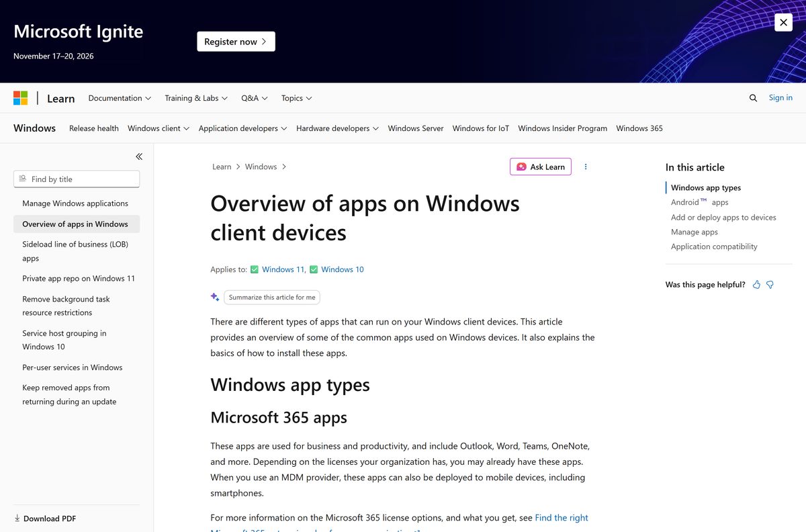Open the Windows Server nav item

(x=416, y=128)
